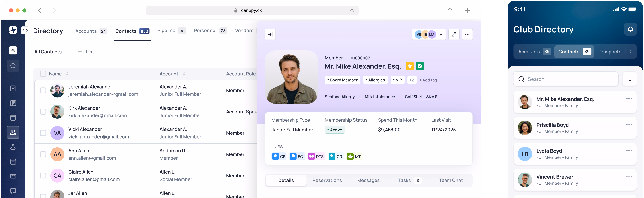
Task: Check the Vicki Alexander row checkbox
Action: pyautogui.click(x=43, y=133)
